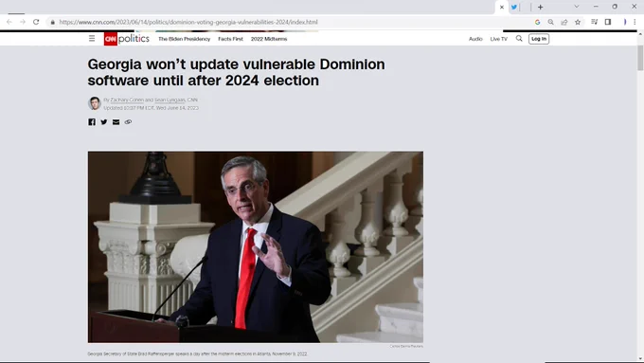Screen dimensions: 644x363
Task: Go back to previous page
Action: (9, 22)
